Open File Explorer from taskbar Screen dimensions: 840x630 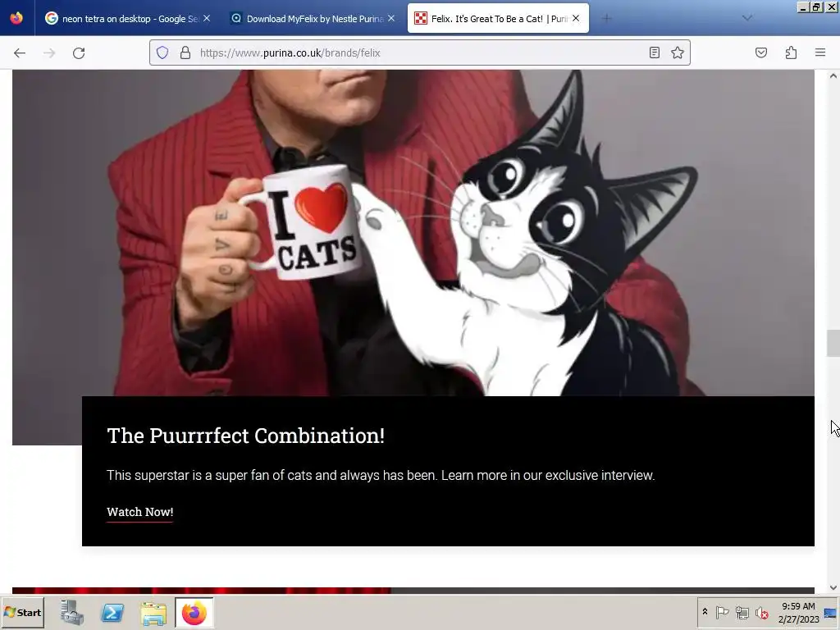[x=153, y=614]
